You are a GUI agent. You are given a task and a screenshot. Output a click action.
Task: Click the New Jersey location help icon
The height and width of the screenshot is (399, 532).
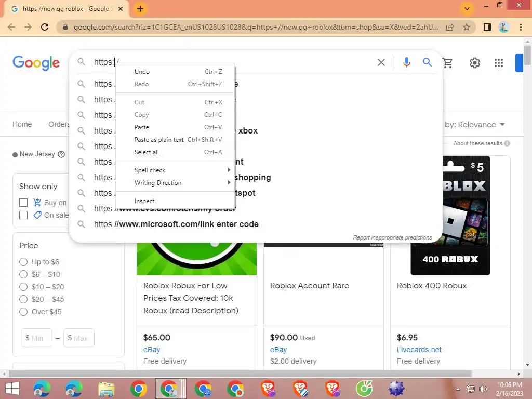tap(61, 154)
